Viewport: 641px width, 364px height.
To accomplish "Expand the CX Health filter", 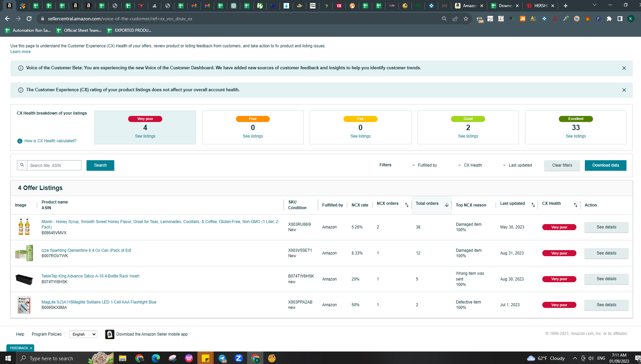I will point(470,165).
